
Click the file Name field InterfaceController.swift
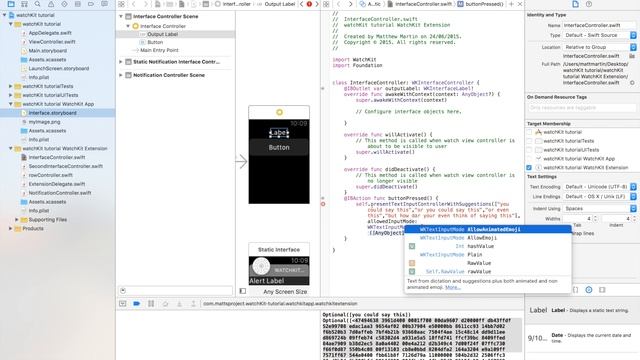(x=599, y=25)
